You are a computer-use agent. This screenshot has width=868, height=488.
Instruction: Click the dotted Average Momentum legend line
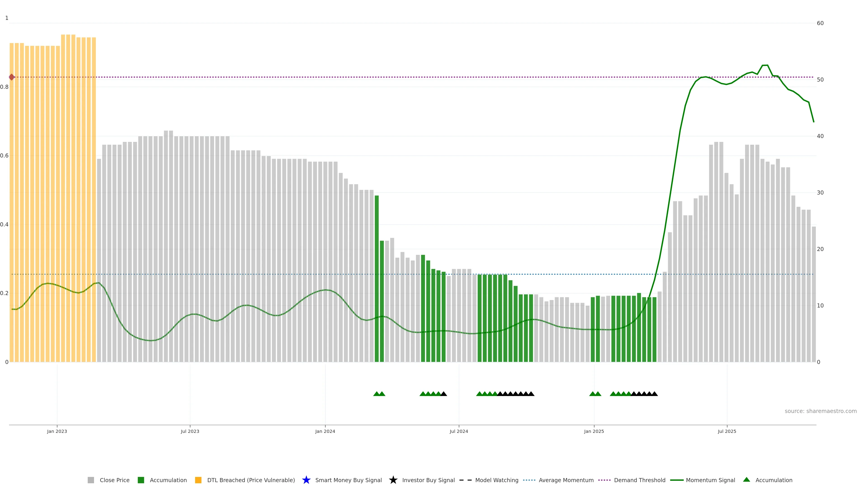pos(529,480)
